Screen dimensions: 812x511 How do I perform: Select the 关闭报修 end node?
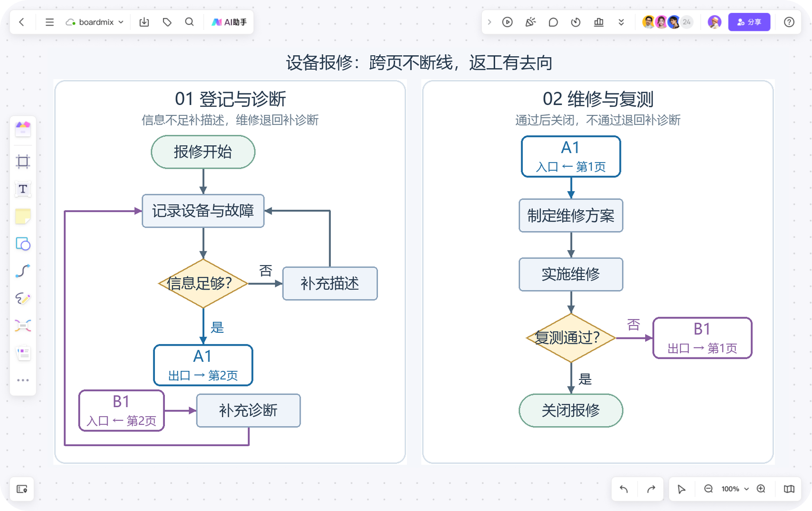[x=571, y=410]
